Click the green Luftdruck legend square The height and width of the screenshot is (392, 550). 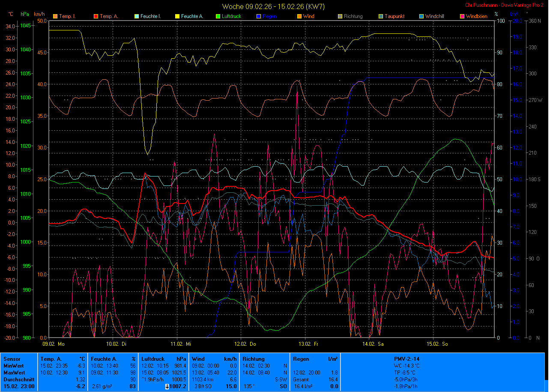click(218, 16)
